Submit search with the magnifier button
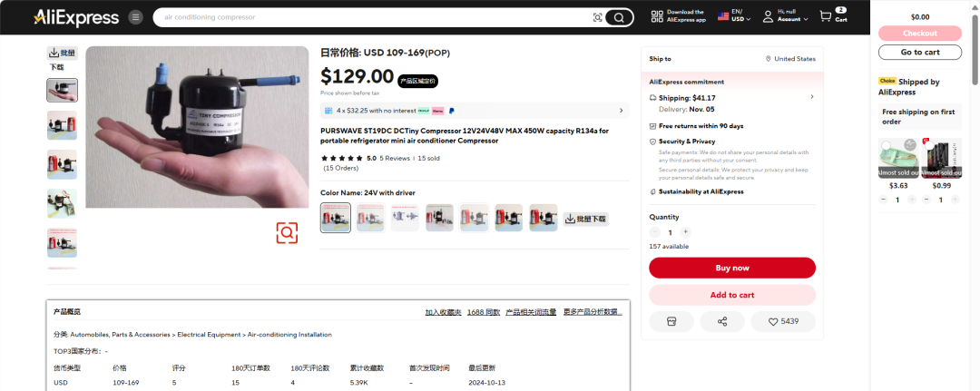Viewport: 980px width, 391px height. coord(619,17)
